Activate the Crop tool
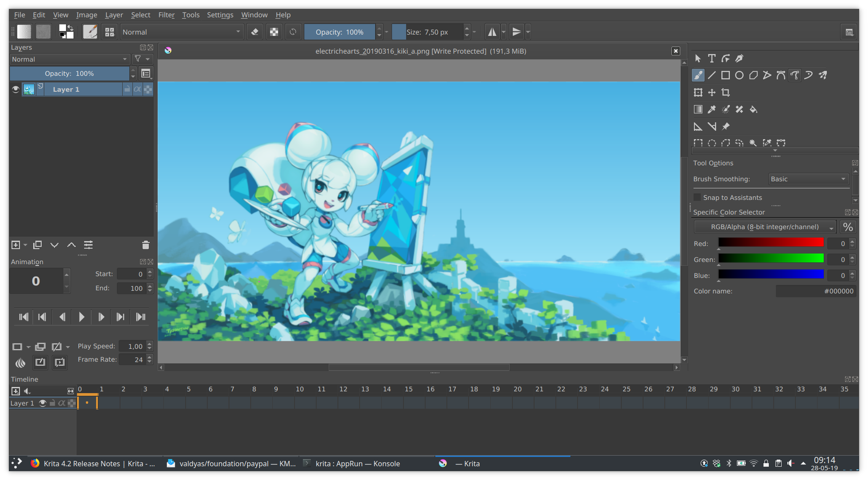Viewport: 868px width, 480px height. coord(726,92)
